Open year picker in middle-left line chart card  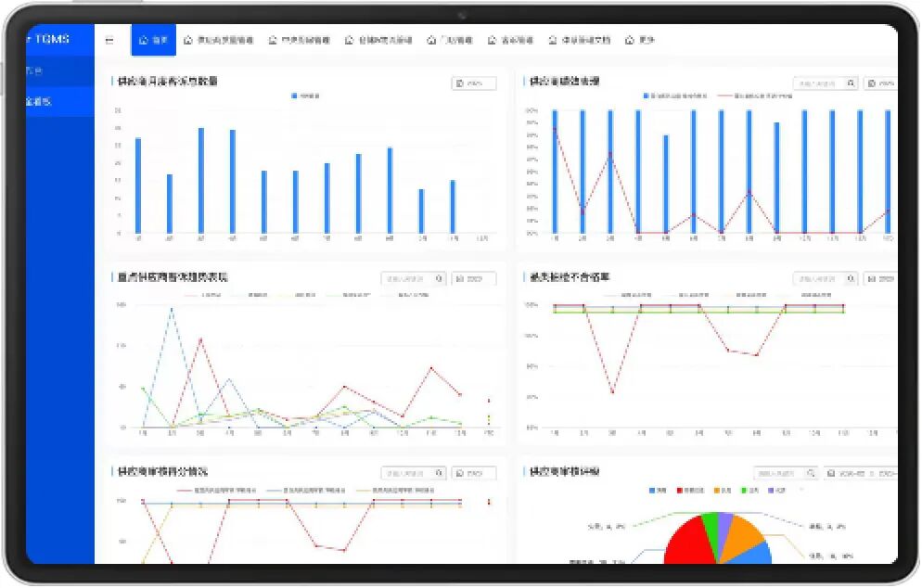[473, 278]
